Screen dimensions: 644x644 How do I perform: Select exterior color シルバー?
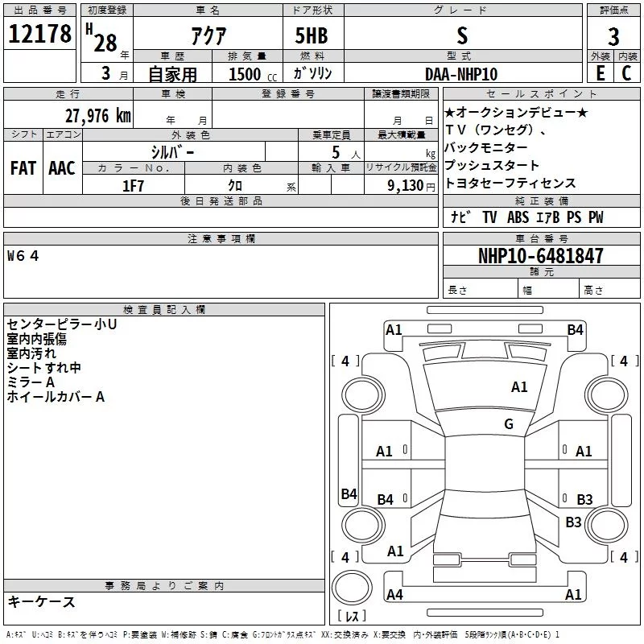172,152
